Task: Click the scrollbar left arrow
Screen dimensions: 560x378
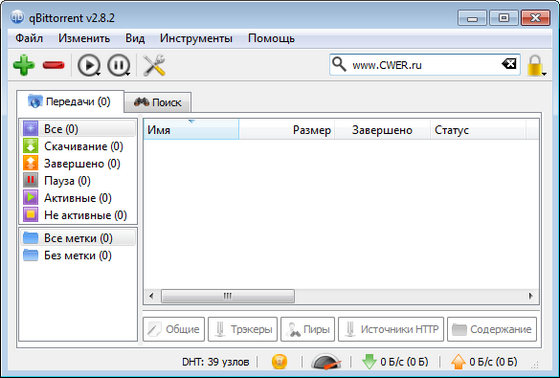Action: pos(151,296)
